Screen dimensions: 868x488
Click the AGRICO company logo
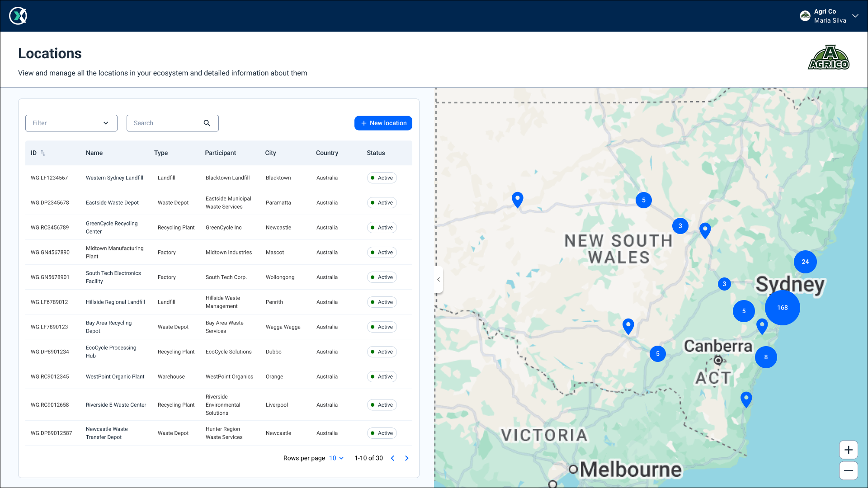(828, 57)
